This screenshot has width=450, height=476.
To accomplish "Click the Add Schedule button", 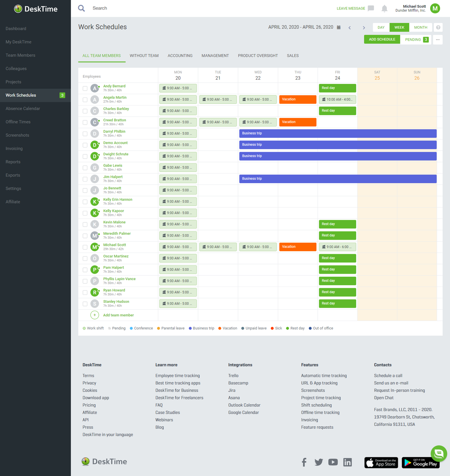I will click(x=382, y=40).
